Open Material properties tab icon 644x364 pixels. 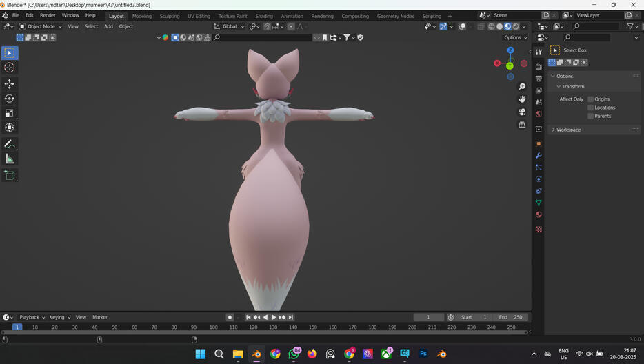tap(539, 215)
